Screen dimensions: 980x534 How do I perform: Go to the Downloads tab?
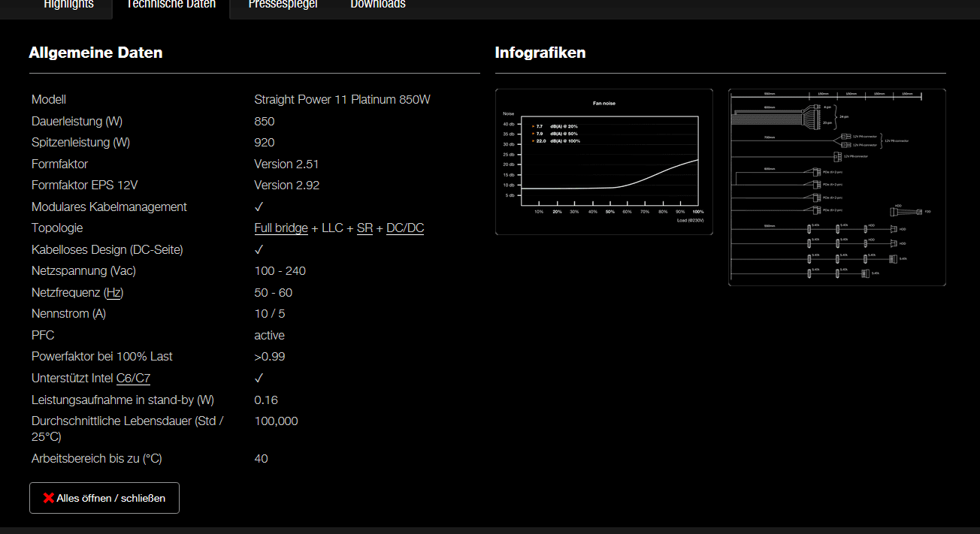click(x=378, y=6)
